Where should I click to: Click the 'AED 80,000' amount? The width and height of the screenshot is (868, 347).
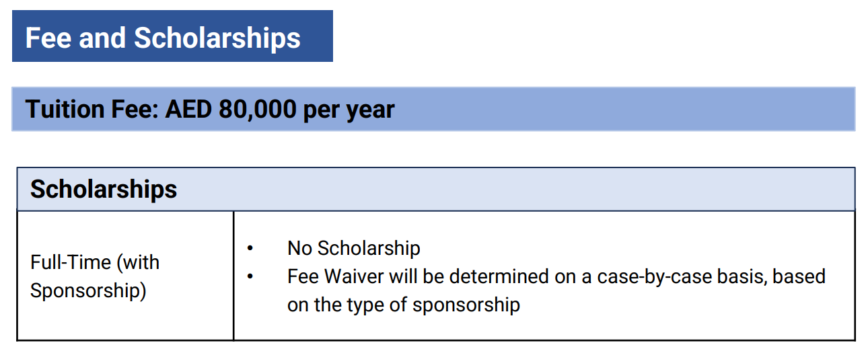230,109
